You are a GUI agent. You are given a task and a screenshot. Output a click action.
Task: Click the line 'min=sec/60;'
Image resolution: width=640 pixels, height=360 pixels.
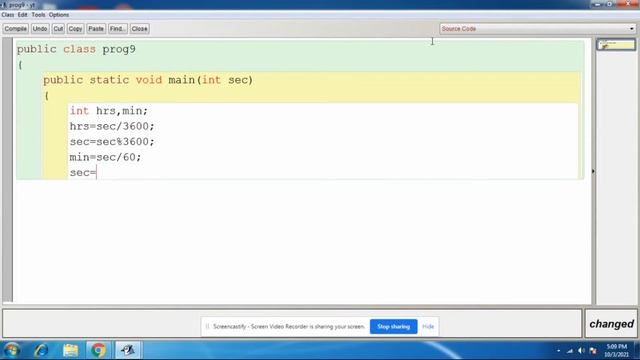coord(105,157)
